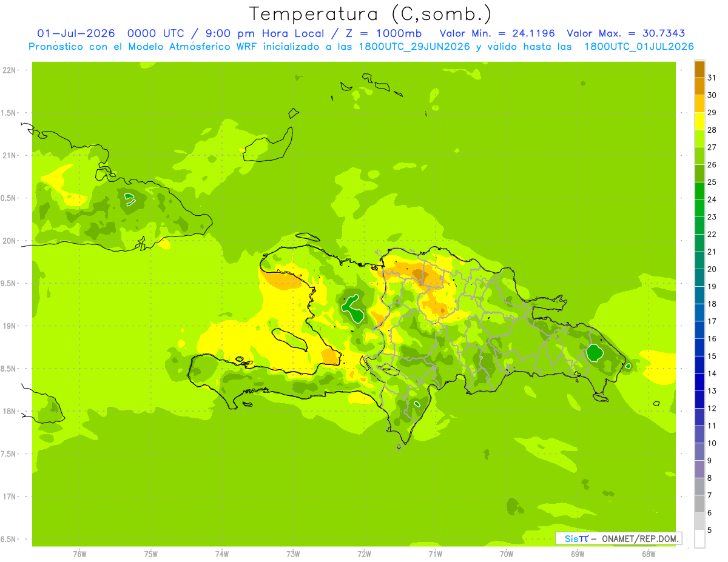
Task: Click the '19N' latitude axis label
Action: click(x=9, y=326)
